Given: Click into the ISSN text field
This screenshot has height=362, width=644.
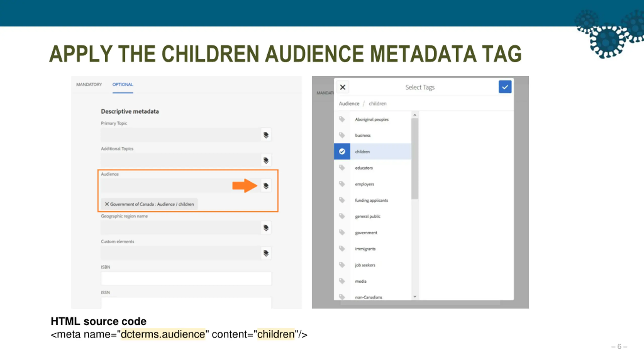Looking at the screenshot, I should click(186, 303).
